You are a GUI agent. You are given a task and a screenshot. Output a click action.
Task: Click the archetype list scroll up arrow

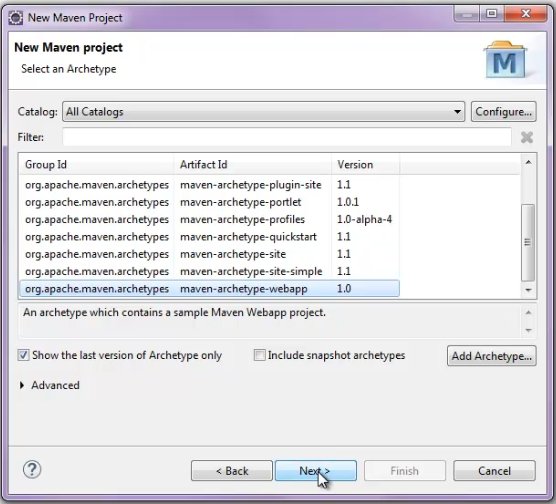point(528,162)
